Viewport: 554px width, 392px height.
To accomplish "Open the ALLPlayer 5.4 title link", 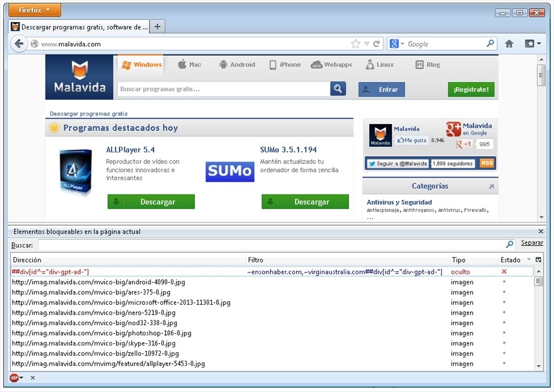I will pyautogui.click(x=131, y=150).
